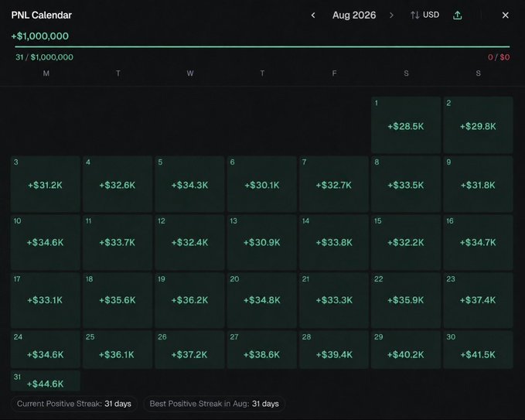
Task: Open day 11 cell +$33.7K
Action: tap(118, 242)
